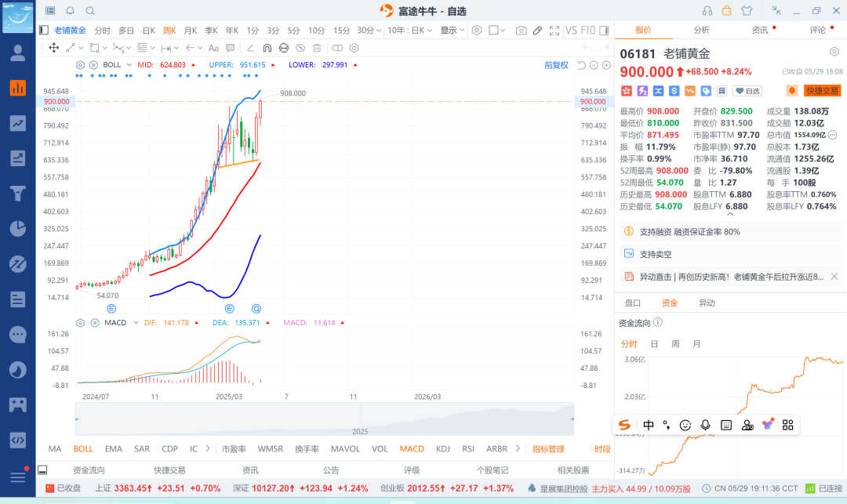Image resolution: width=847 pixels, height=504 pixels.
Task: Open the orange bar chart quotes sidebar icon
Action: coord(18,88)
